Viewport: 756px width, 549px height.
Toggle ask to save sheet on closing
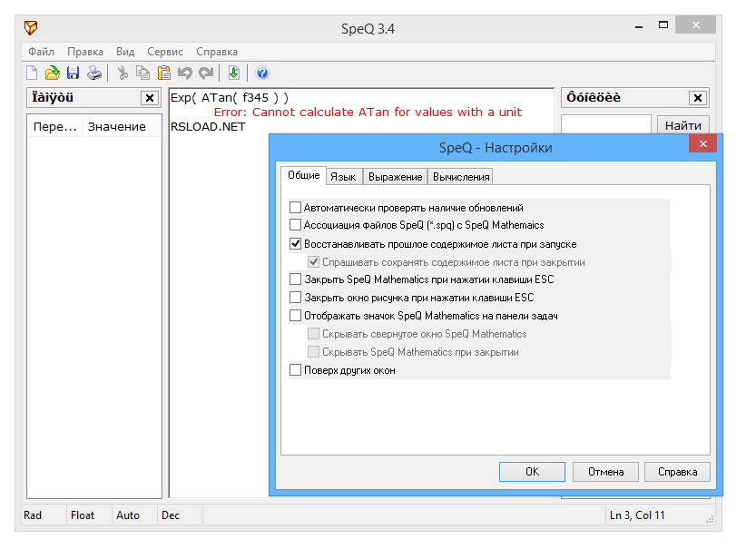(x=313, y=262)
